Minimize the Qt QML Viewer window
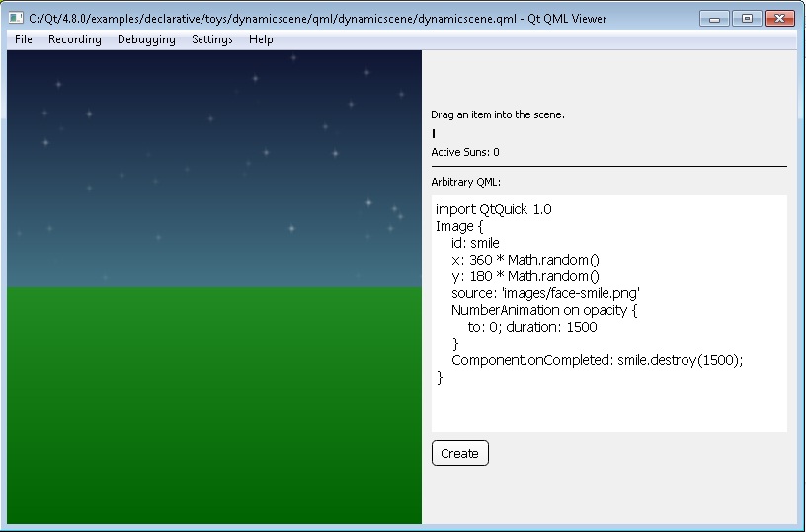808x532 pixels. coord(714,19)
